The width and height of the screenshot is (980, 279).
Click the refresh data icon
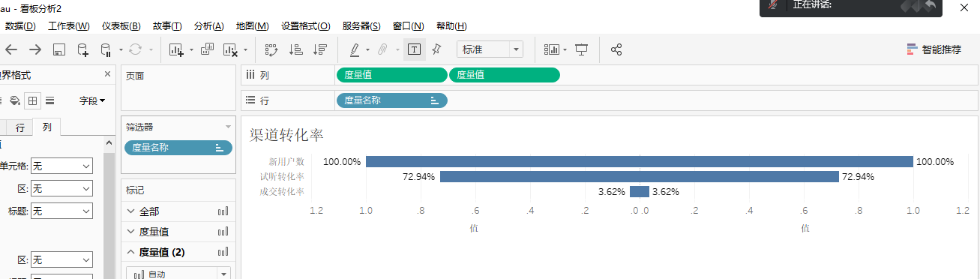[136, 49]
